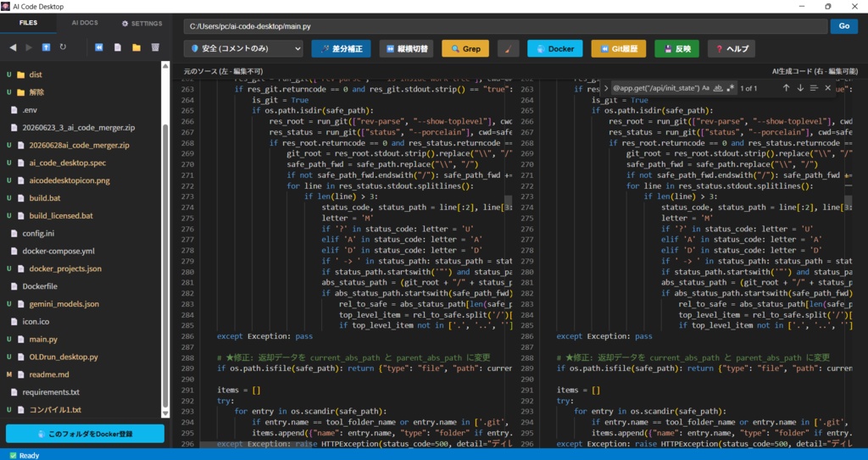The width and height of the screenshot is (868, 460).
Task: Go up to the parent folder
Action: [x=46, y=47]
